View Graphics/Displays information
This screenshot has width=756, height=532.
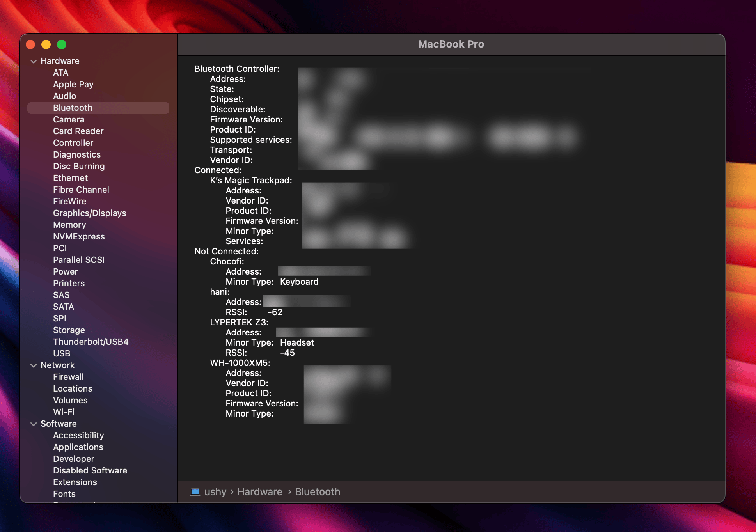[89, 213]
